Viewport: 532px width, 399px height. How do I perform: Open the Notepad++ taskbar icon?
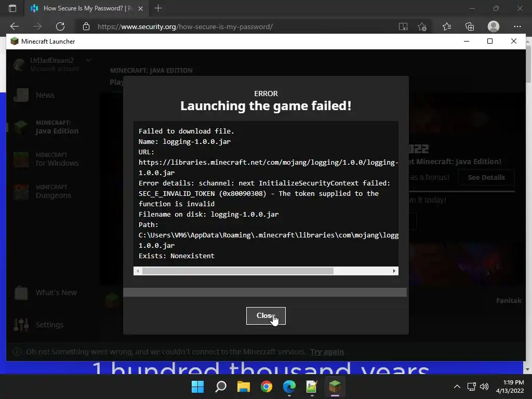coord(312,387)
